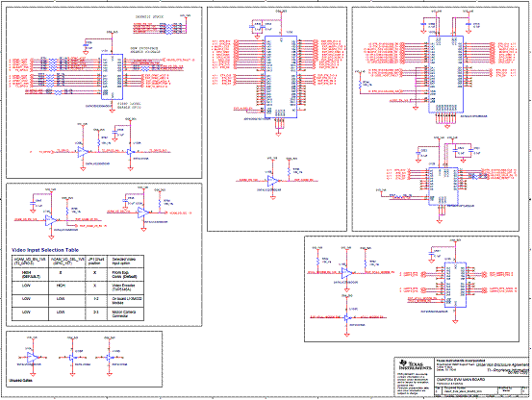Click the 'Video Encoder' table cell
The image size is (532, 400).
click(125, 287)
